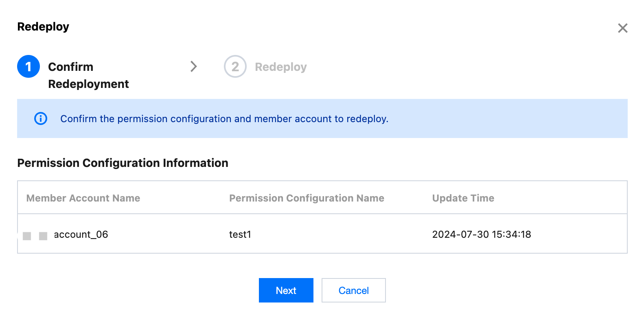
Task: Click the second gray square beside account_06
Action: [x=43, y=236]
